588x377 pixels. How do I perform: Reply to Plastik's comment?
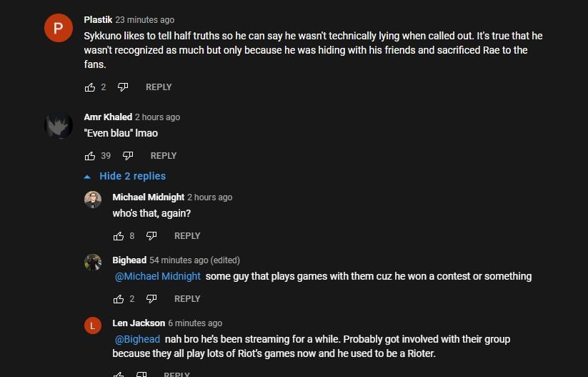pyautogui.click(x=159, y=87)
